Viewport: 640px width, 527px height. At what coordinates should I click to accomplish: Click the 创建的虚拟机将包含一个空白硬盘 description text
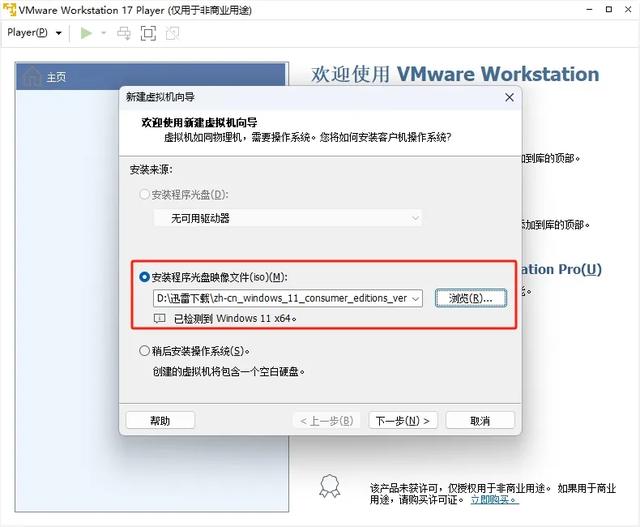[x=229, y=371]
